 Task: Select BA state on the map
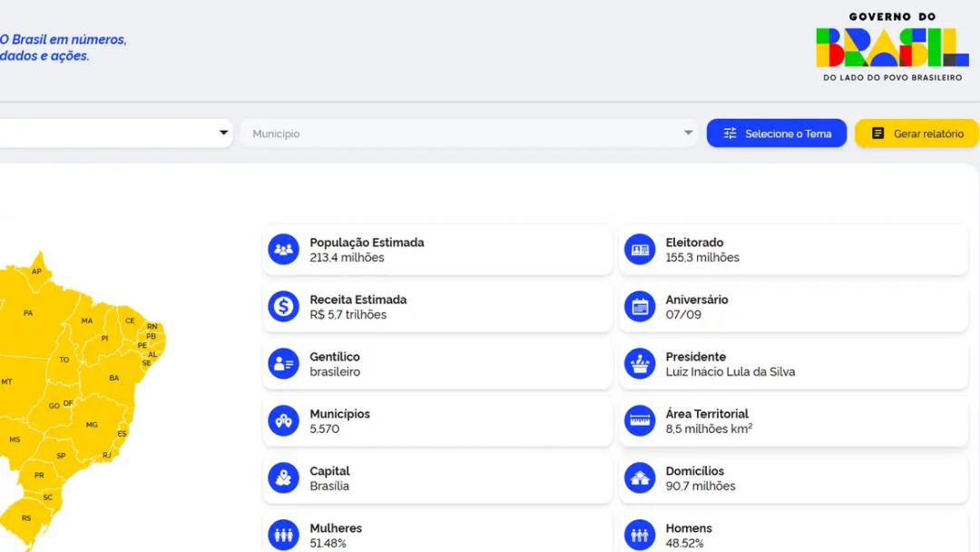[x=112, y=378]
